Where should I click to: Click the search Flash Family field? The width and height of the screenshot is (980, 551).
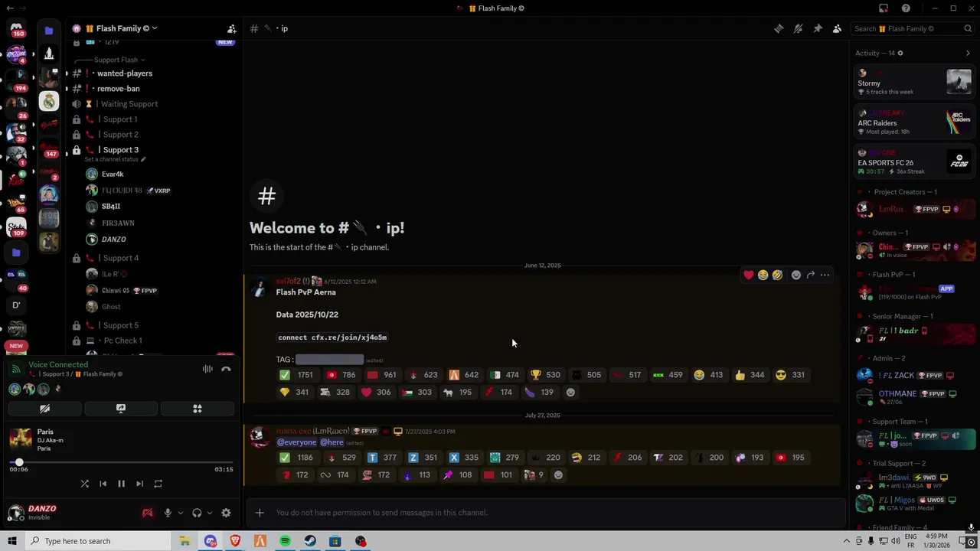point(911,28)
